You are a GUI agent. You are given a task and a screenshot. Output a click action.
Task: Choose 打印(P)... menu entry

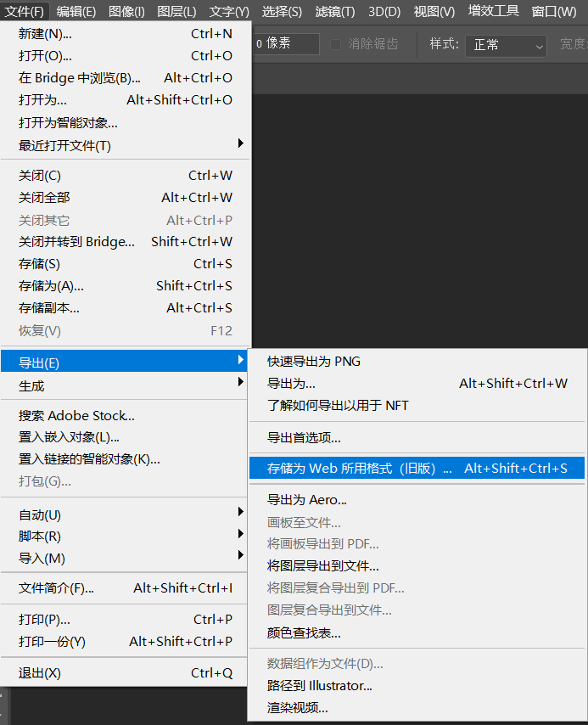pos(124,620)
